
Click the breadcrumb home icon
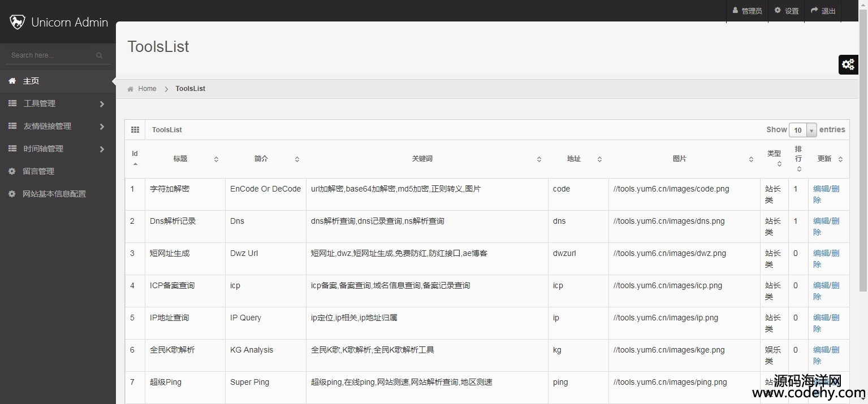[x=131, y=89]
